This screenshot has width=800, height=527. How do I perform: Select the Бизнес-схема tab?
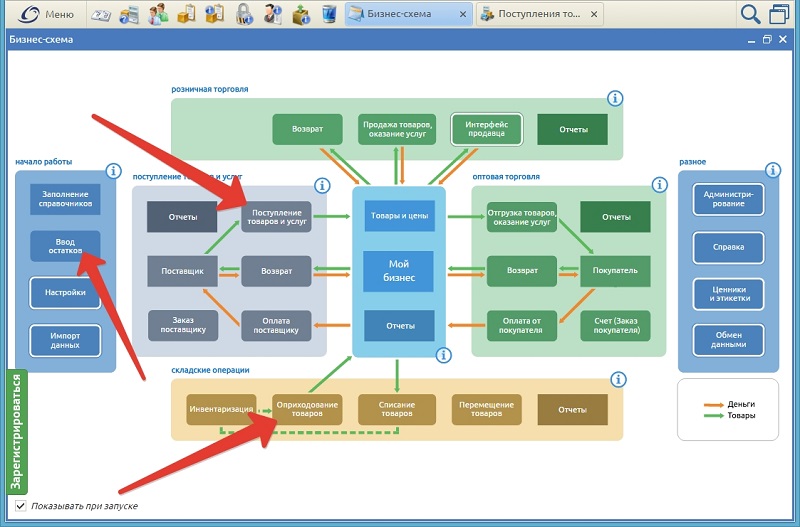[400, 14]
